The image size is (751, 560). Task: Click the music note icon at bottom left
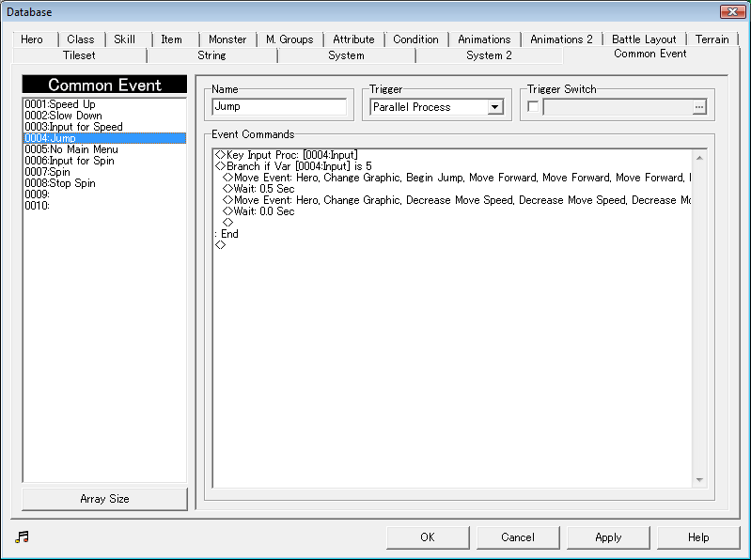click(x=23, y=537)
